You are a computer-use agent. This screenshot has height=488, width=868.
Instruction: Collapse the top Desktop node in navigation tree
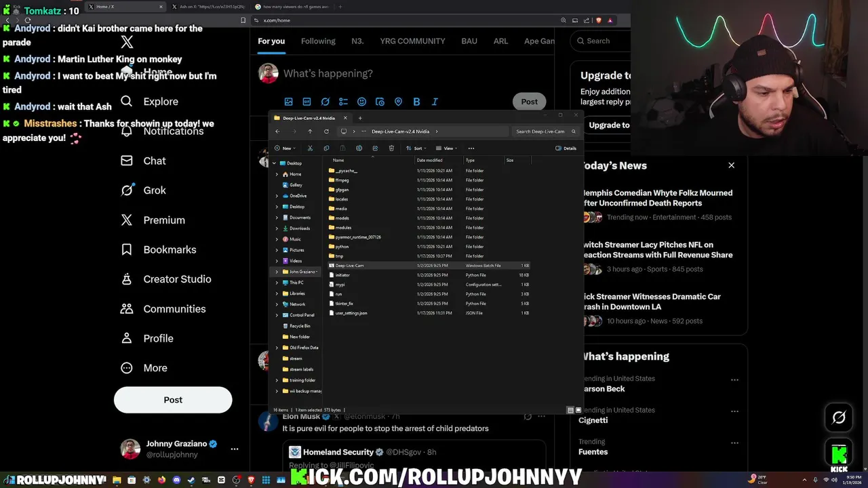274,163
